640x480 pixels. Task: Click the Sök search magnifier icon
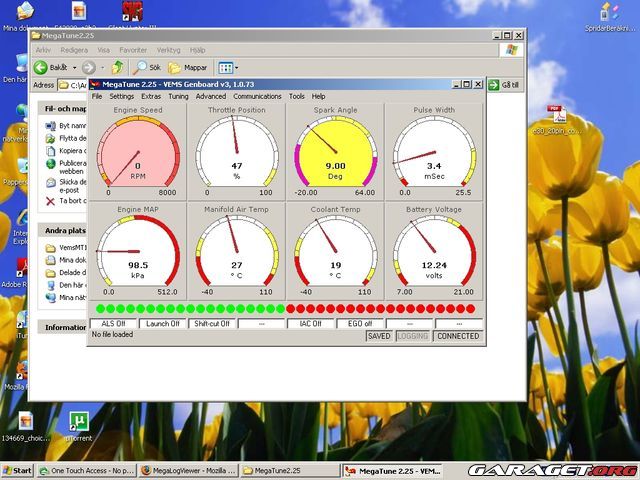pos(141,67)
